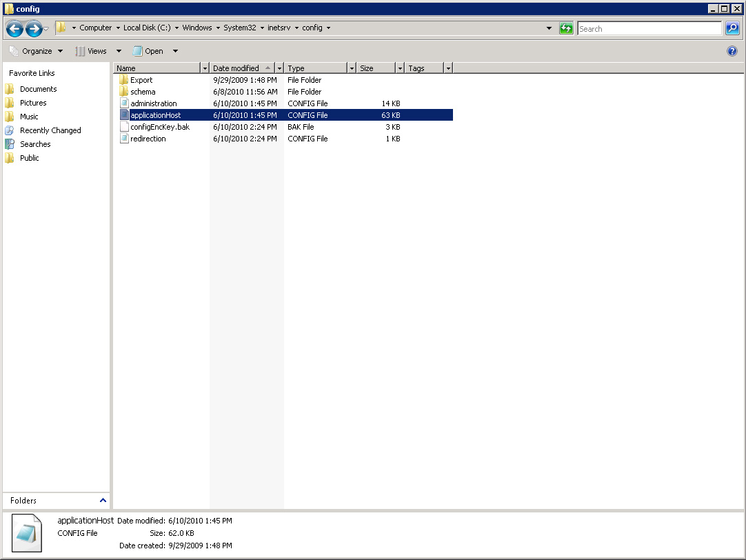
Task: Select inetsrv in the breadcrumb path
Action: tap(279, 28)
